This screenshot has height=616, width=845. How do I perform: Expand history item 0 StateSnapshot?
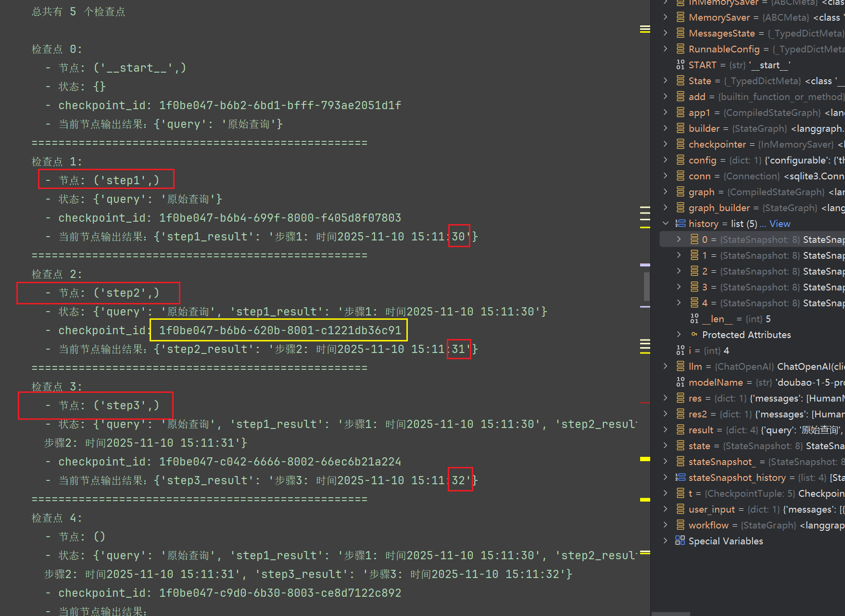point(679,239)
